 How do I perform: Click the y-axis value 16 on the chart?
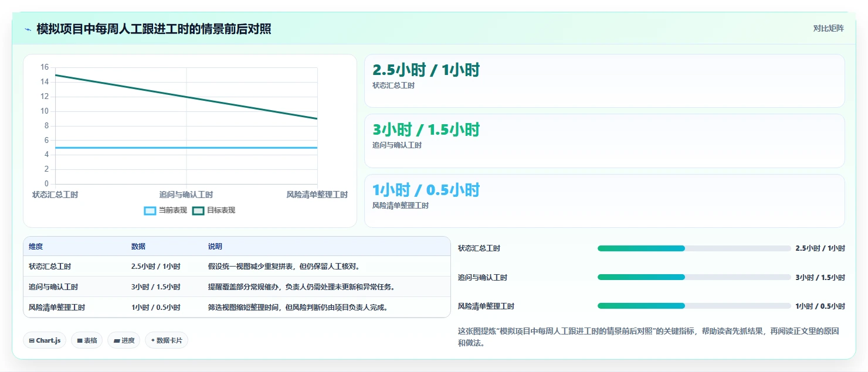(45, 67)
